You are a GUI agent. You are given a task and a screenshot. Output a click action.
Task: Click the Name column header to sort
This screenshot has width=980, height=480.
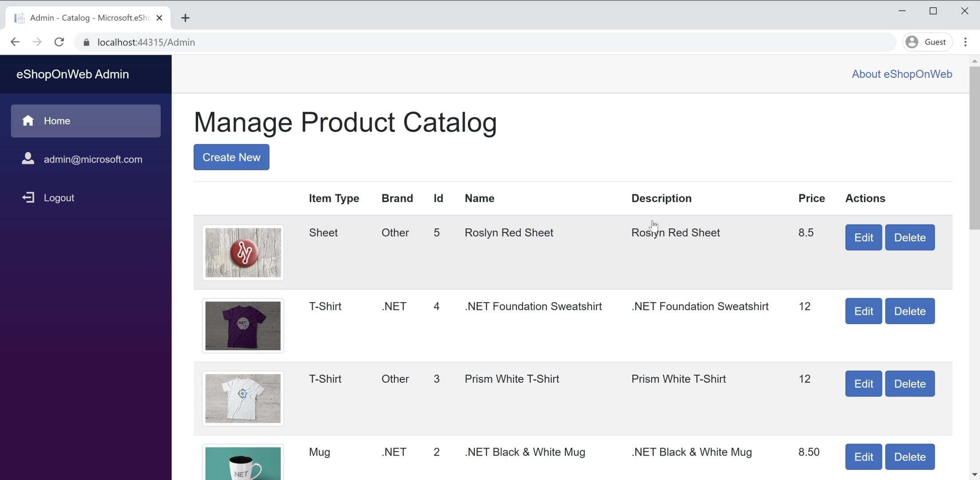[480, 198]
